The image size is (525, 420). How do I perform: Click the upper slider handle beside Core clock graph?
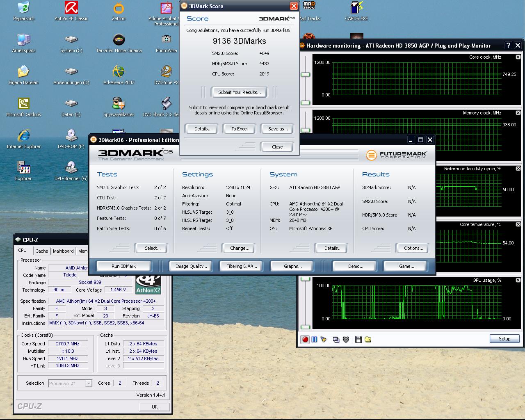(306, 74)
